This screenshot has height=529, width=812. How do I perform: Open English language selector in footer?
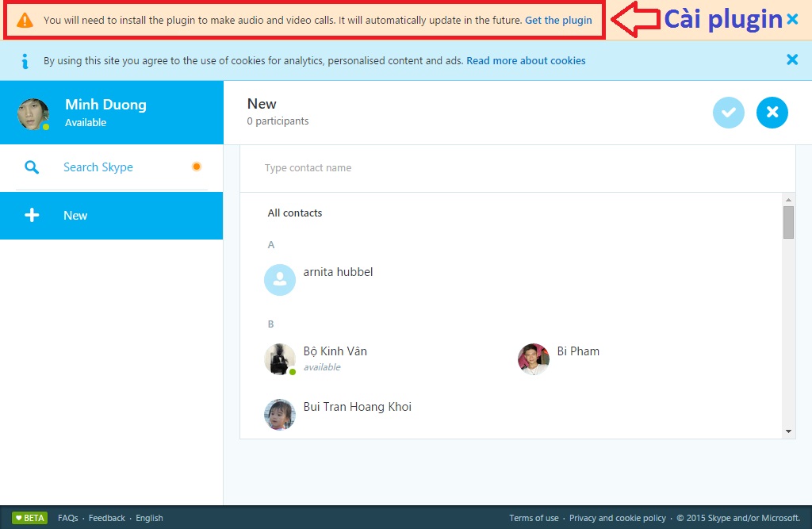coord(149,518)
